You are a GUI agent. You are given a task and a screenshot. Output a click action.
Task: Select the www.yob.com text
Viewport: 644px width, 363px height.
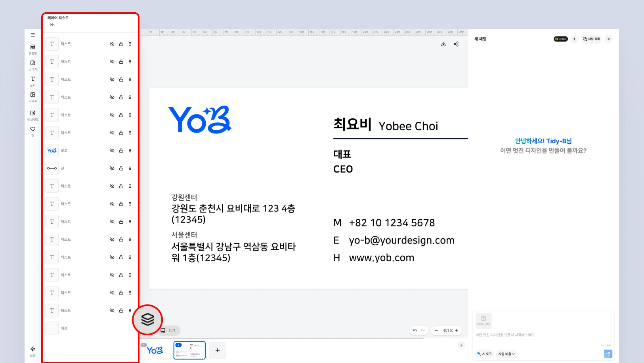click(382, 258)
